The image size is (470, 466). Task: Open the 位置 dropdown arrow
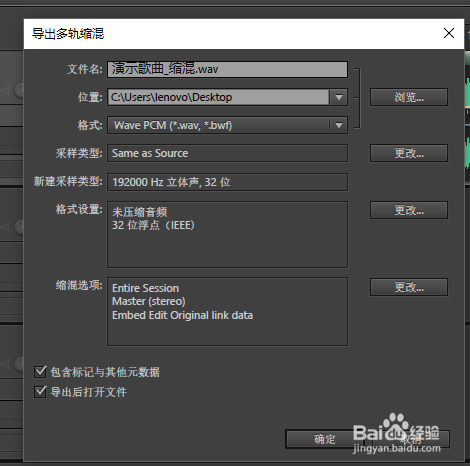[x=339, y=97]
